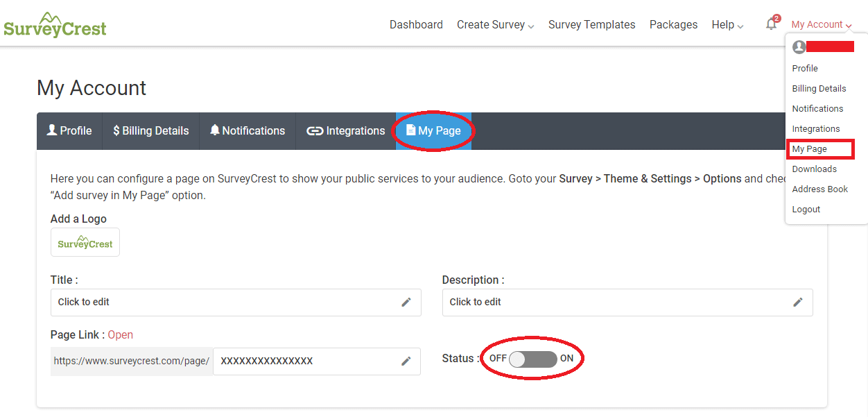Image resolution: width=868 pixels, height=417 pixels.
Task: Switch to the Profile tab
Action: point(69,130)
